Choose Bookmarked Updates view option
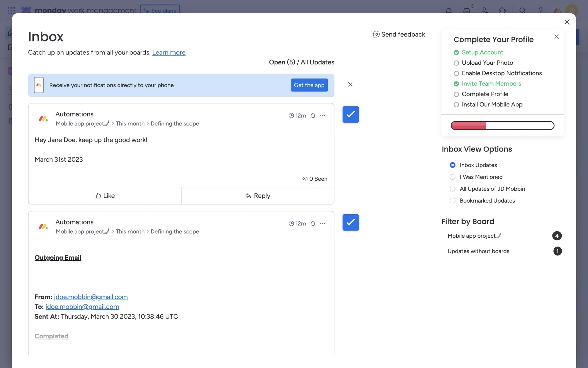Viewport: 588px width, 368px height. point(452,201)
